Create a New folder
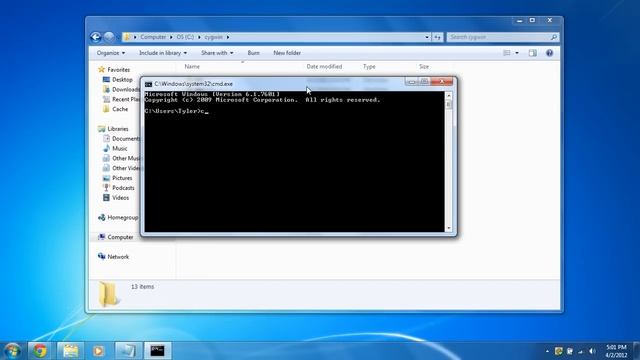This screenshot has height=360, width=640. click(x=287, y=53)
